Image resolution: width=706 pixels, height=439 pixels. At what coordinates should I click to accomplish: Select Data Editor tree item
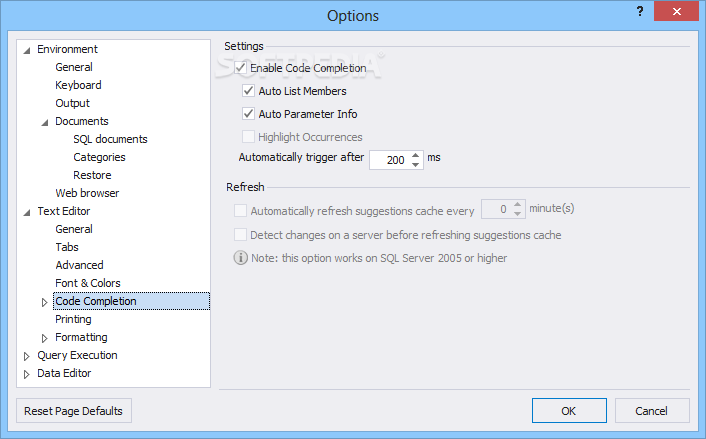click(64, 373)
